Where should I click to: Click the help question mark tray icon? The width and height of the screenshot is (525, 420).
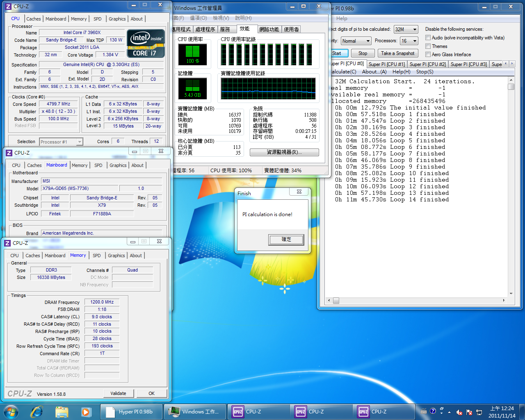pos(433,411)
